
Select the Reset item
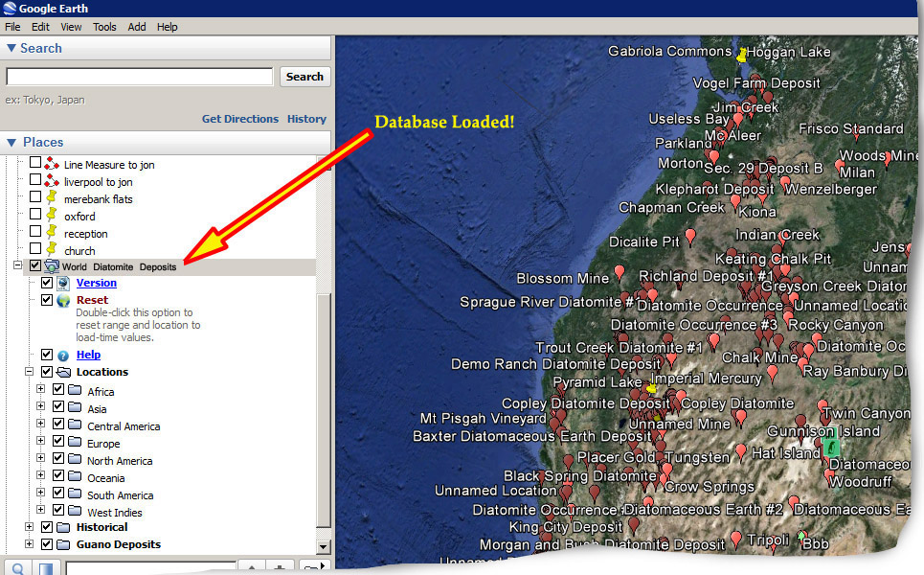[x=93, y=300]
